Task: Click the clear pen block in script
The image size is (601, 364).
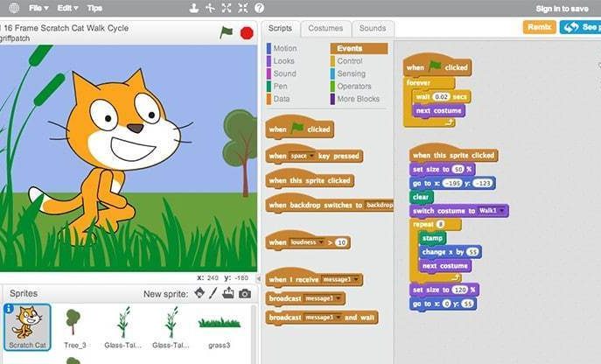Action: point(421,197)
